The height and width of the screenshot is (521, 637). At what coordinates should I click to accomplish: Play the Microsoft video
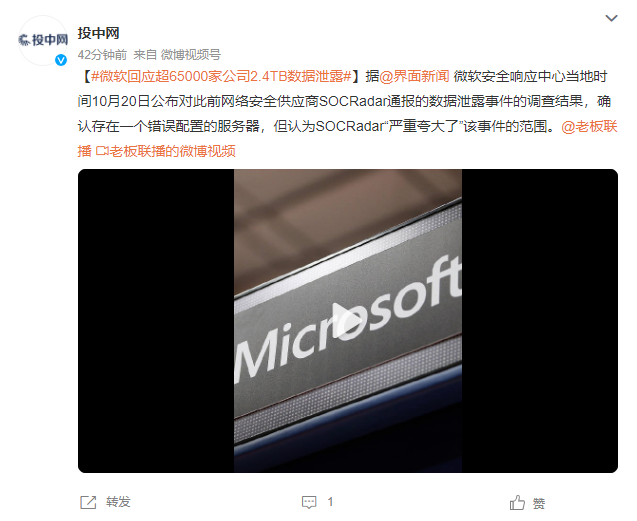coord(347,321)
